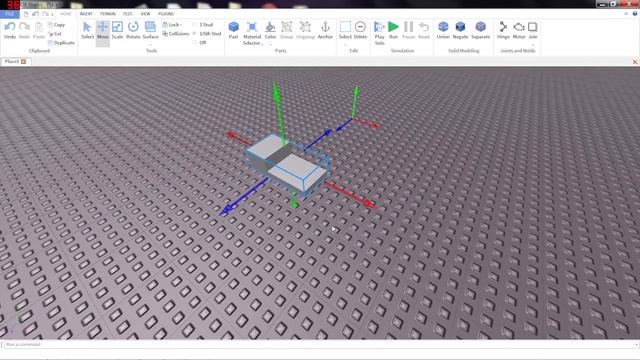
Task: Click the Paste clipboard icon
Action: point(39,31)
